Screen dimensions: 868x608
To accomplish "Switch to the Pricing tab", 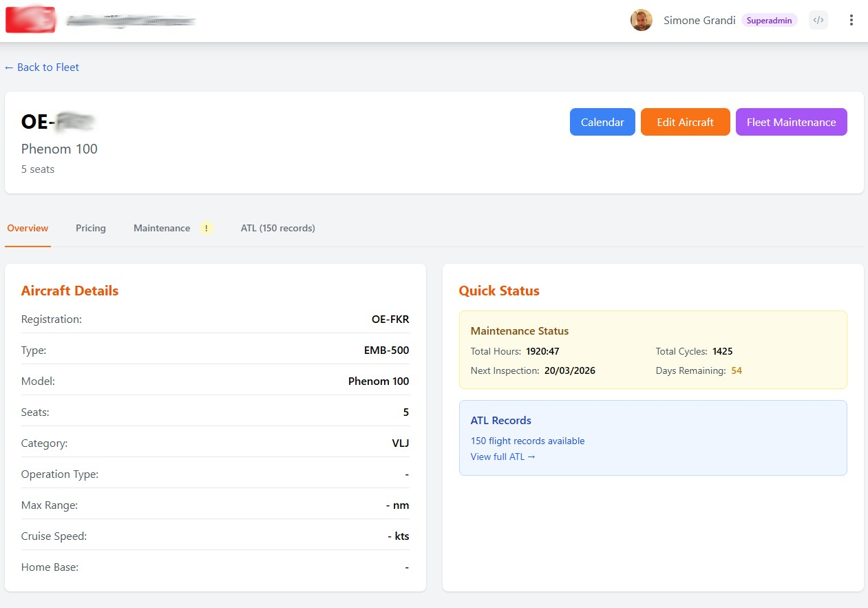I will tap(91, 229).
